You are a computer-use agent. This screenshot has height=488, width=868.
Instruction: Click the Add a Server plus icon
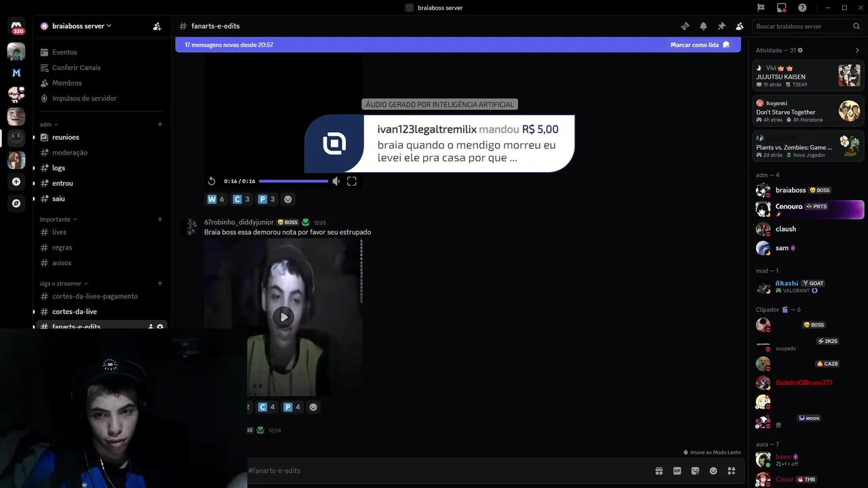[16, 182]
